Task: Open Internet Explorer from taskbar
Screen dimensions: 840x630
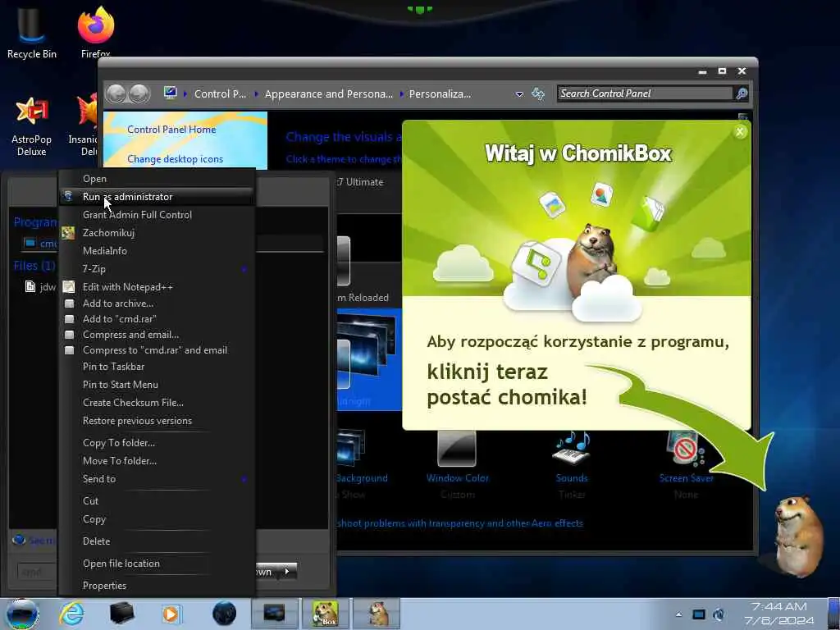Action: pos(72,614)
